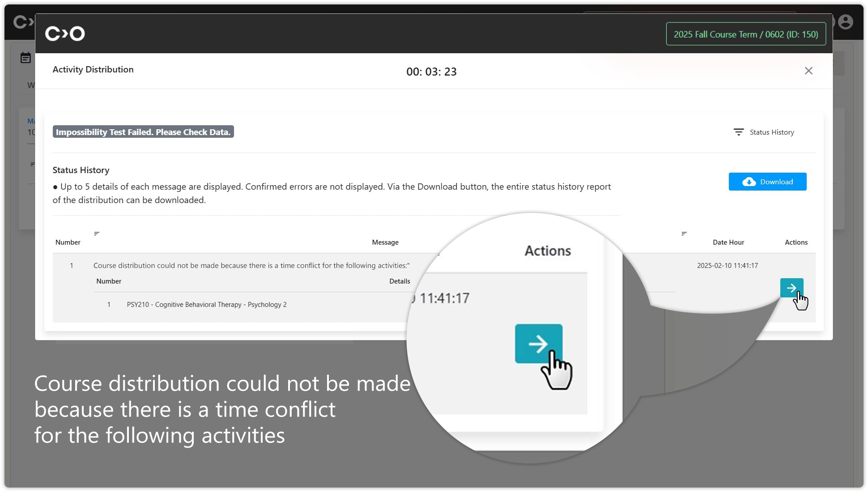Viewport: 868px width, 492px height.
Task: Click the magnified arrow button in zoom bubble
Action: click(x=538, y=344)
